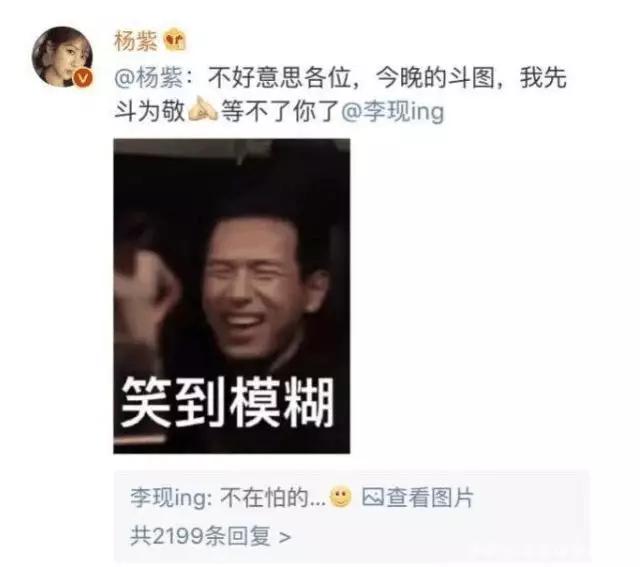Tap the membership crown badge beside 杨紫
This screenshot has width=640, height=567.
175,40
